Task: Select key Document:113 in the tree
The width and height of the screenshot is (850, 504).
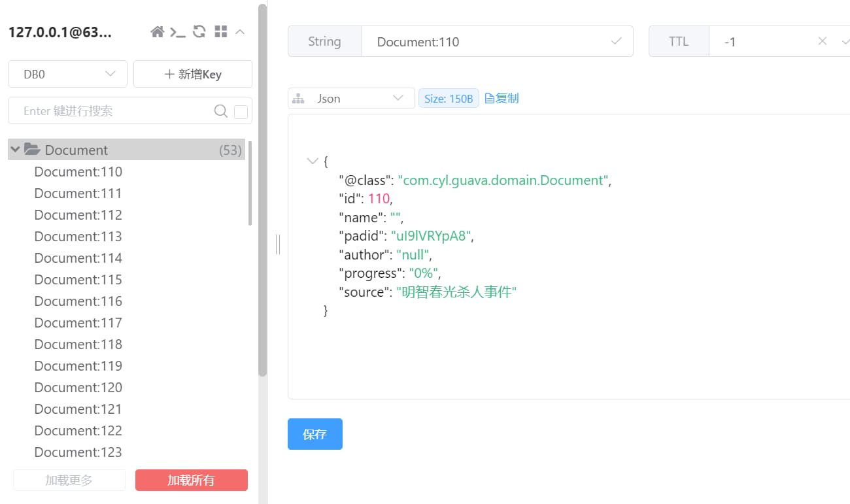Action: [x=78, y=237]
